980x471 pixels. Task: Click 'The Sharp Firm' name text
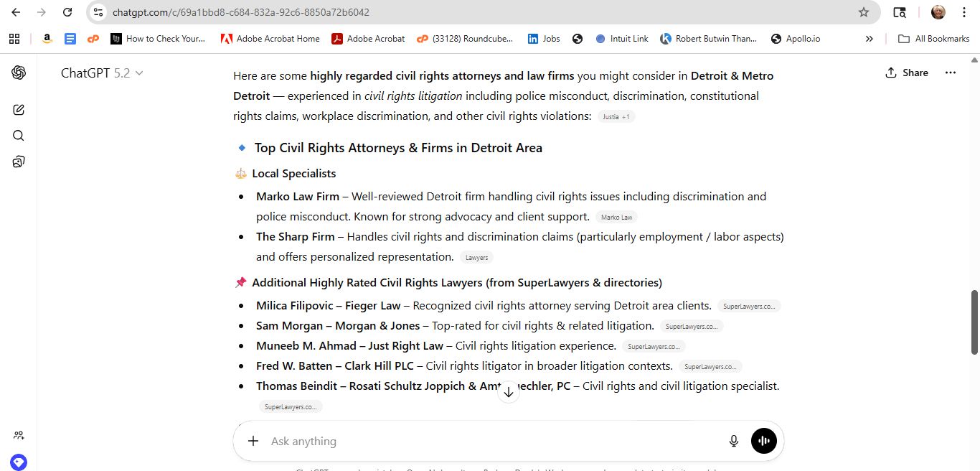(295, 236)
